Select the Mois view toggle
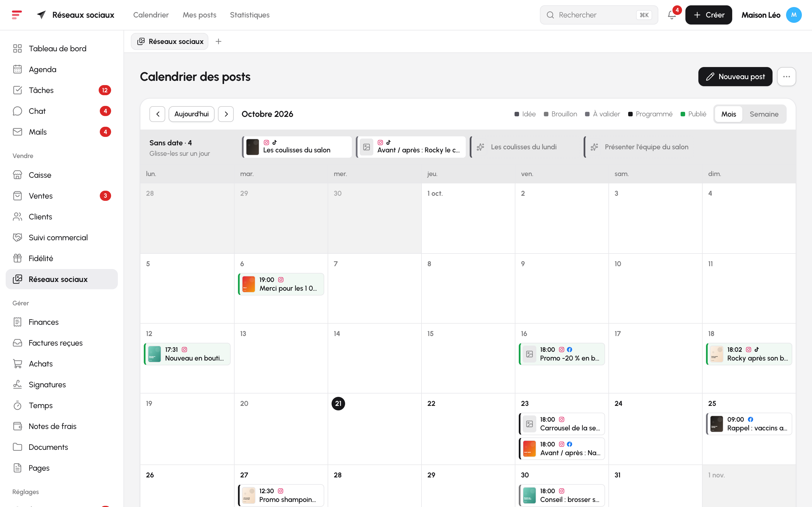The width and height of the screenshot is (812, 507). pos(729,114)
